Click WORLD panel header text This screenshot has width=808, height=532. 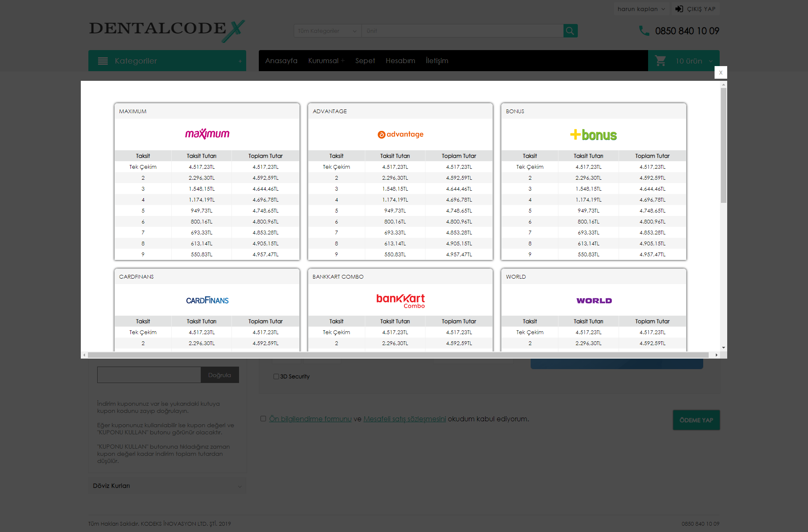516,277
